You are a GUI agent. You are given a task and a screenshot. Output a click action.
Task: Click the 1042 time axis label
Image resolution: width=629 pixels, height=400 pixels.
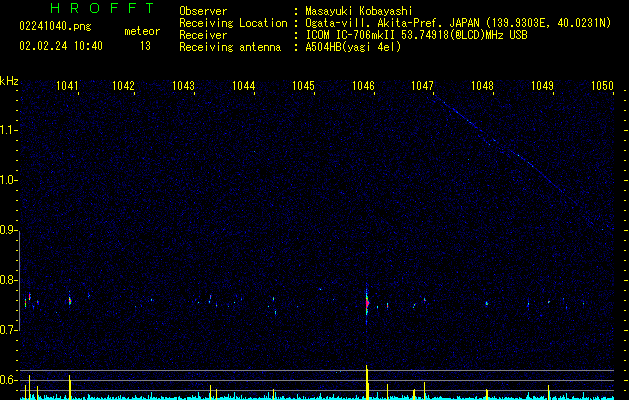(x=123, y=86)
